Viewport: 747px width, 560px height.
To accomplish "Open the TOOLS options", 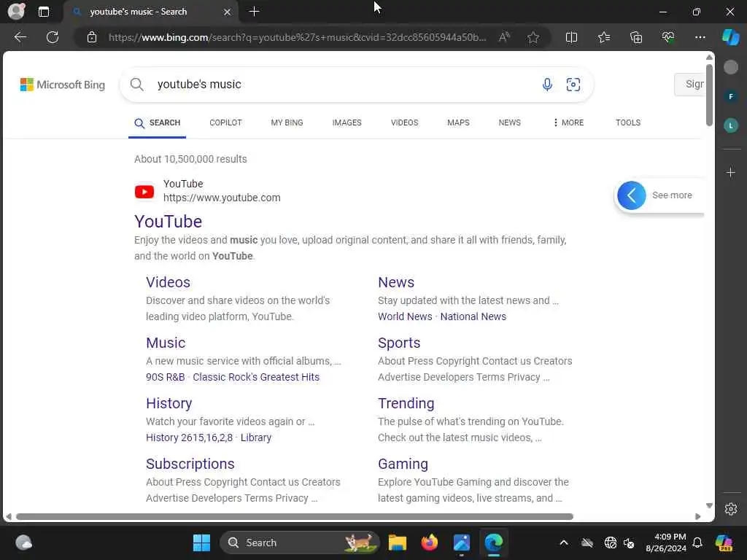I will (x=628, y=122).
